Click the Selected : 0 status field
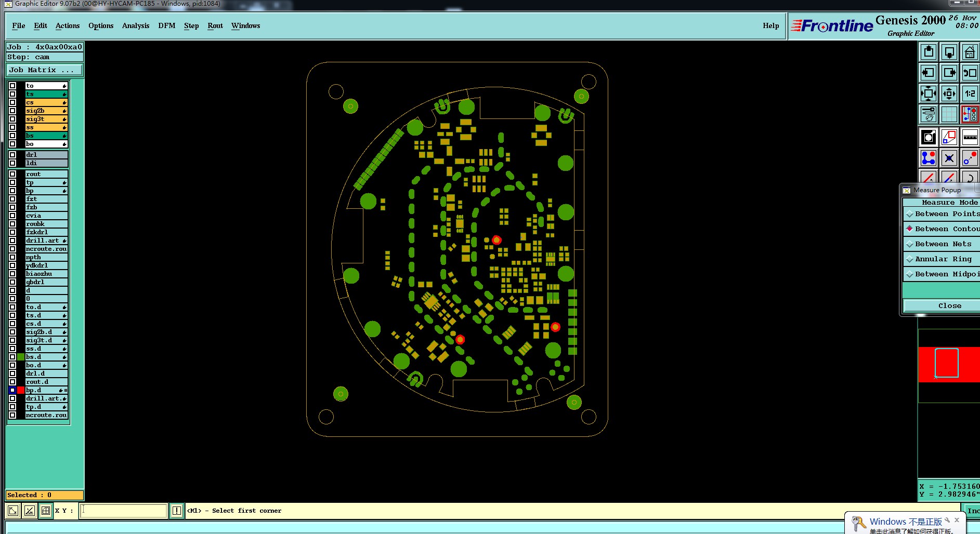The width and height of the screenshot is (980, 534). coord(44,495)
